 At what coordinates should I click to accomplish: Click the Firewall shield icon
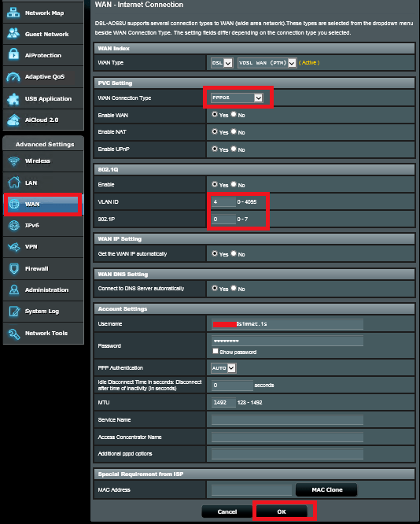(x=14, y=268)
